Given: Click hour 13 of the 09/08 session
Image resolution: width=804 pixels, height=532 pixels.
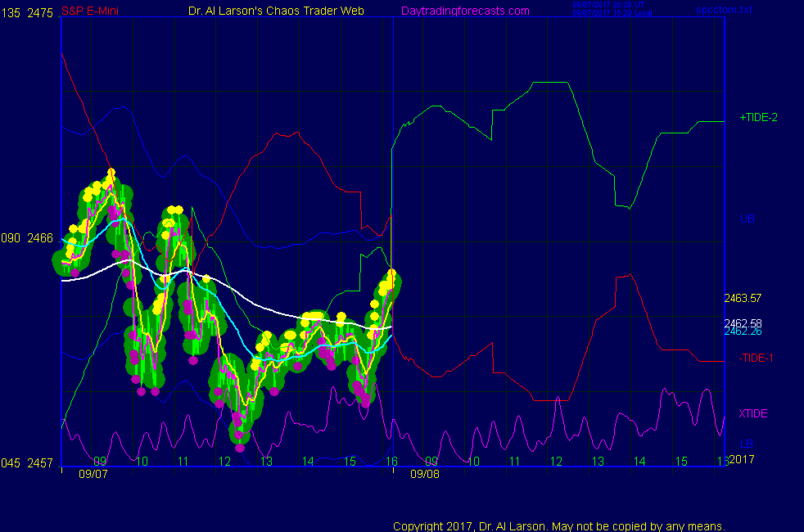Looking at the screenshot, I should pyautogui.click(x=598, y=462).
